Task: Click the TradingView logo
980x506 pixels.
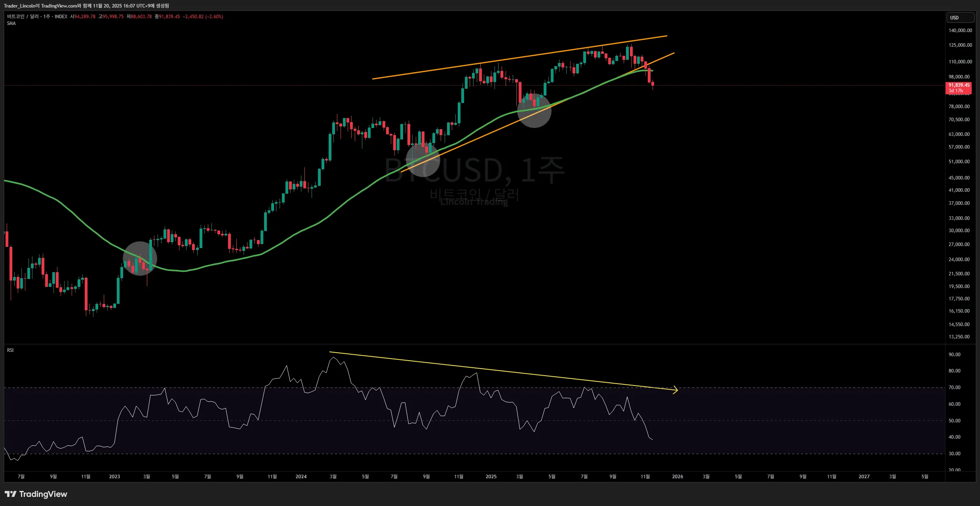Action: pos(36,494)
